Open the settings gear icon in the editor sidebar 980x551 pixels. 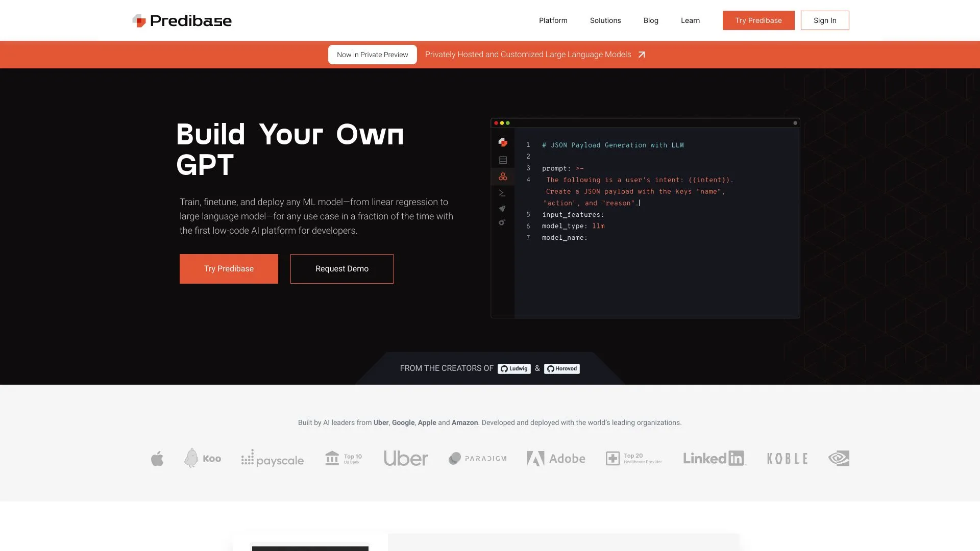point(502,223)
